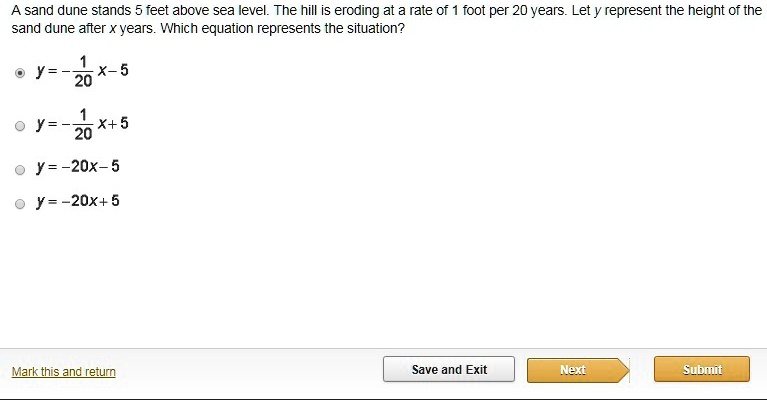The width and height of the screenshot is (767, 400).
Task: Submit the answer with the Submit button
Action: coord(701,370)
